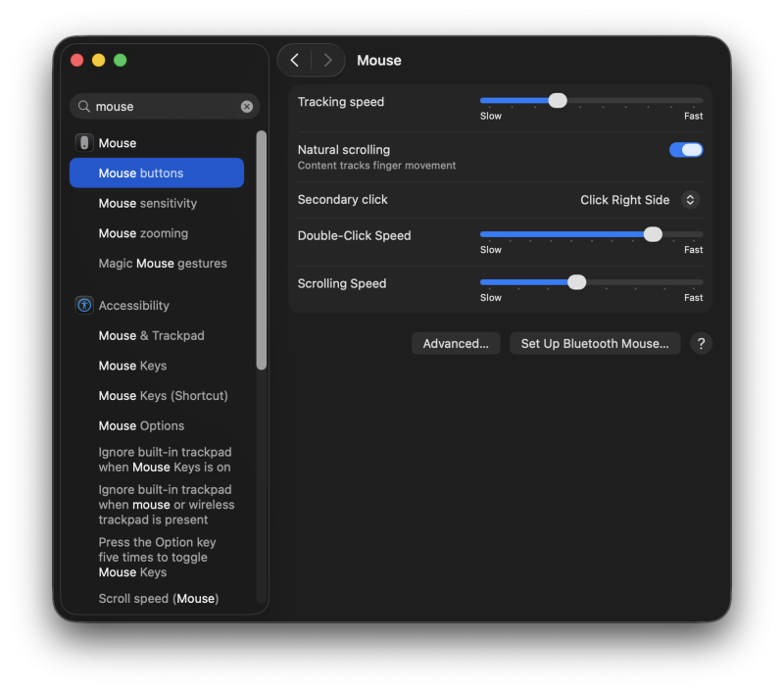Click the Scrolling Speed slider knob
784x692 pixels.
tap(577, 282)
